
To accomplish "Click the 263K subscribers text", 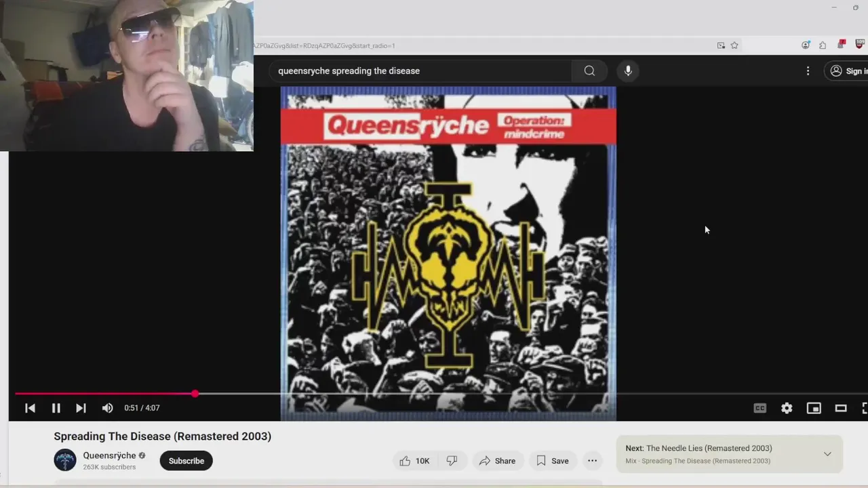I will point(109,467).
